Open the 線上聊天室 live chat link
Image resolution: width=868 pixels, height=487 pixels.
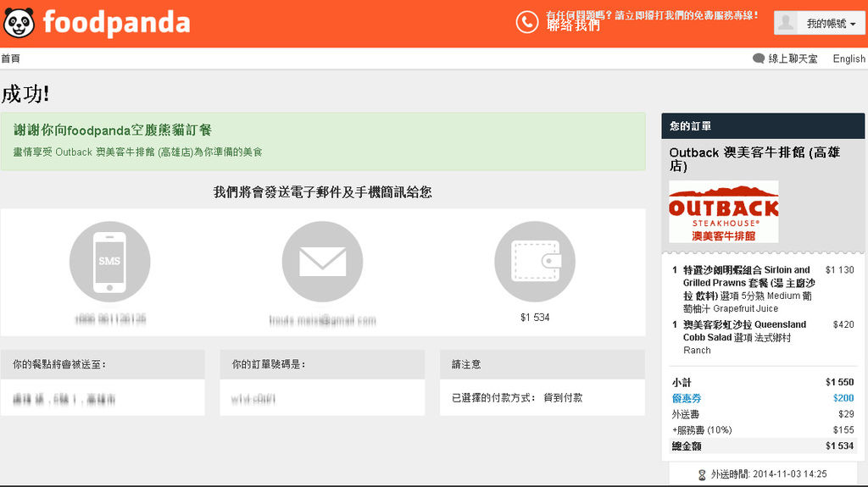pos(793,58)
